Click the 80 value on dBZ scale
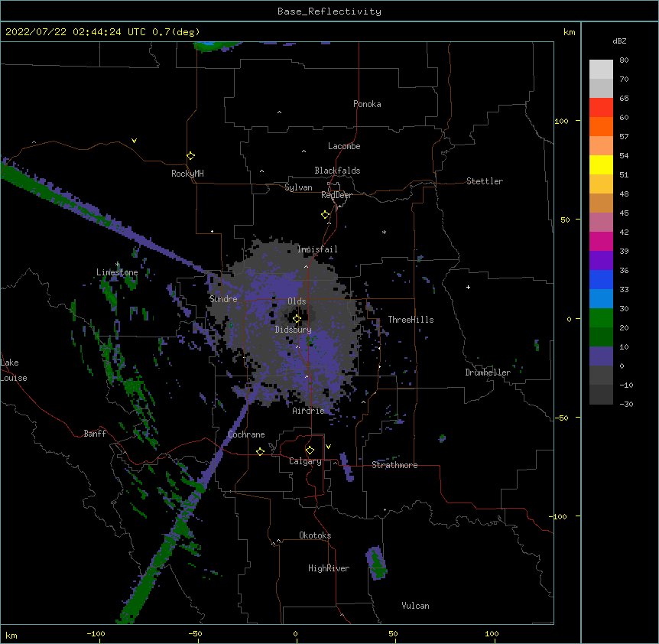 point(624,60)
